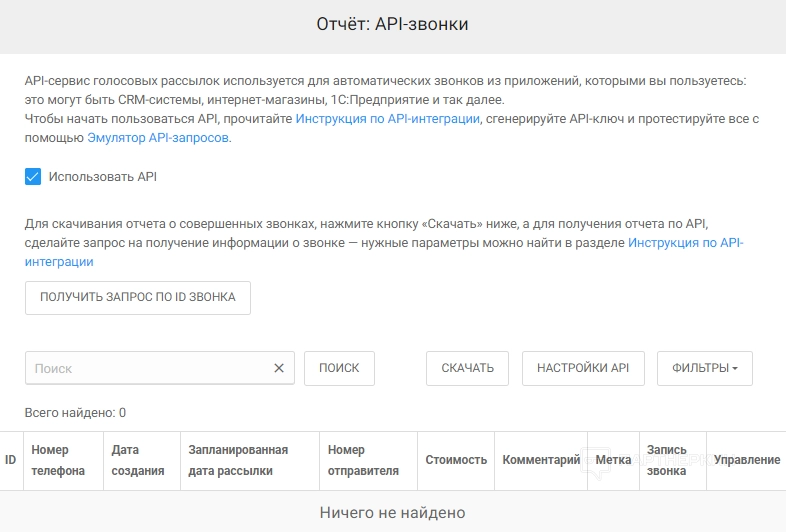
Task: Click the Получить запрос по ID звонка button
Action: click(x=138, y=297)
